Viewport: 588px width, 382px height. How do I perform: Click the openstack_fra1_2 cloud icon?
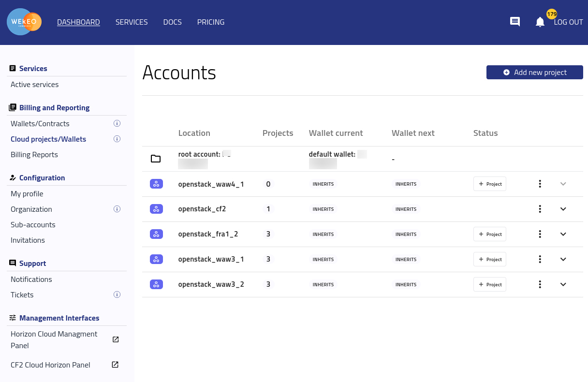click(156, 234)
